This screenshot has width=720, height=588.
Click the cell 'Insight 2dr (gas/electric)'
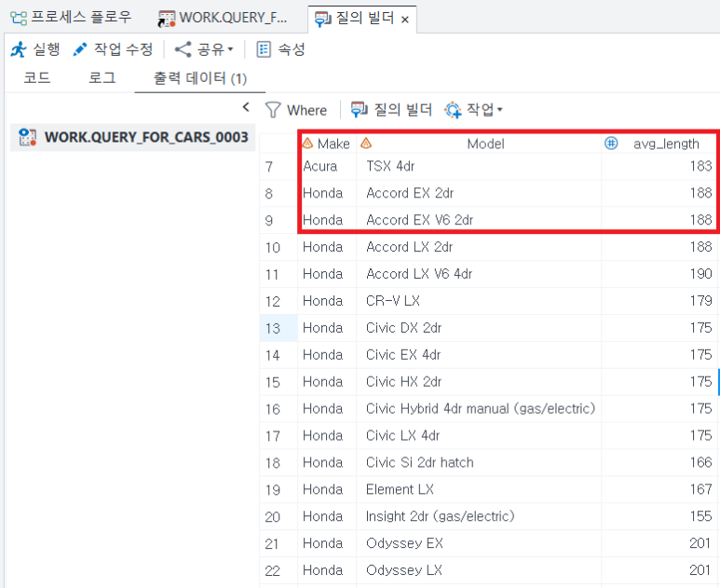479,516
